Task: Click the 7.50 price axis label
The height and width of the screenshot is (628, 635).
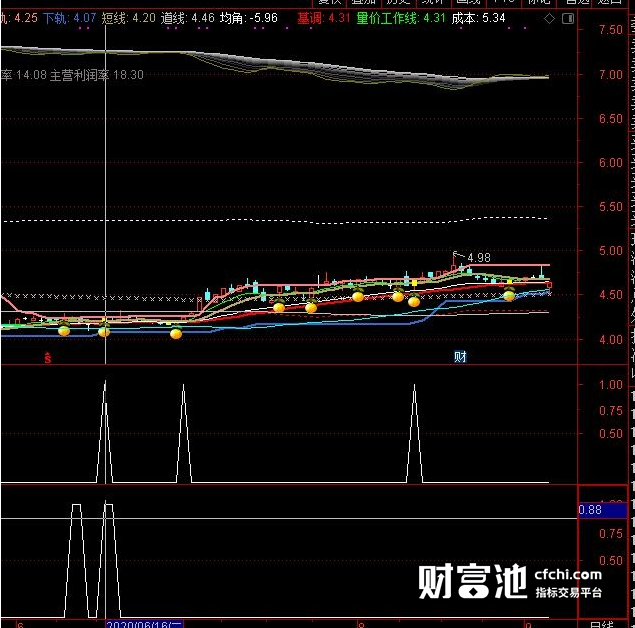Action: pos(611,30)
